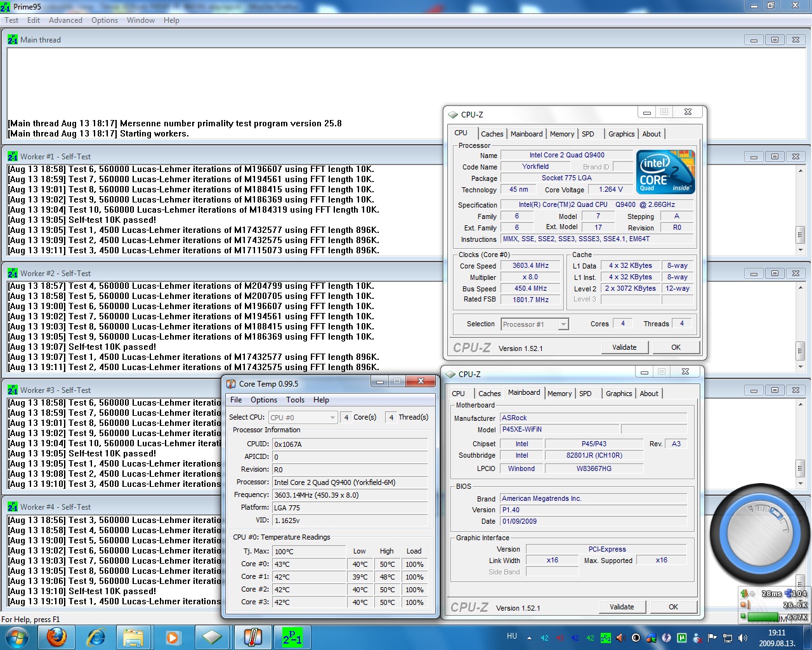Switch to CPU-Z chip taskbar icon
This screenshot has height=650, width=812.
(x=212, y=637)
